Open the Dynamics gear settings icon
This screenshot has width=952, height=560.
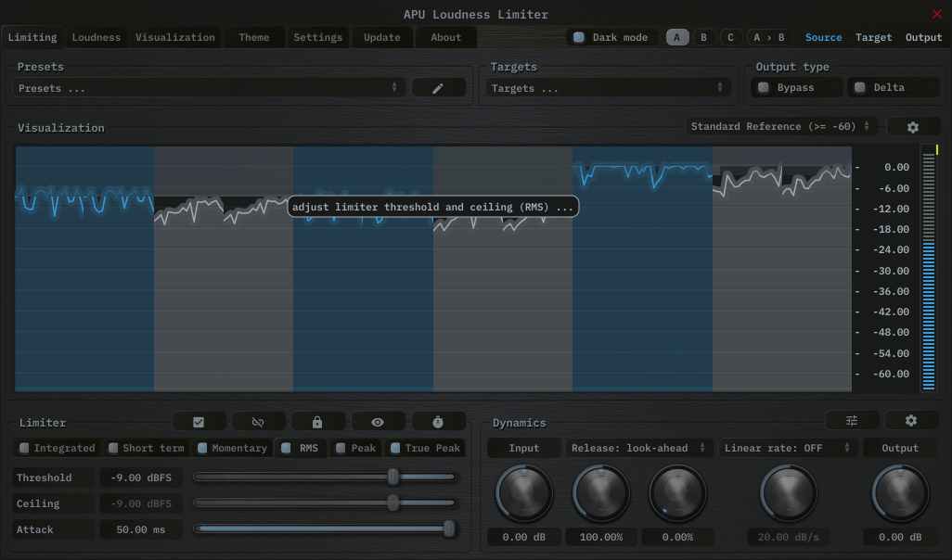click(911, 421)
